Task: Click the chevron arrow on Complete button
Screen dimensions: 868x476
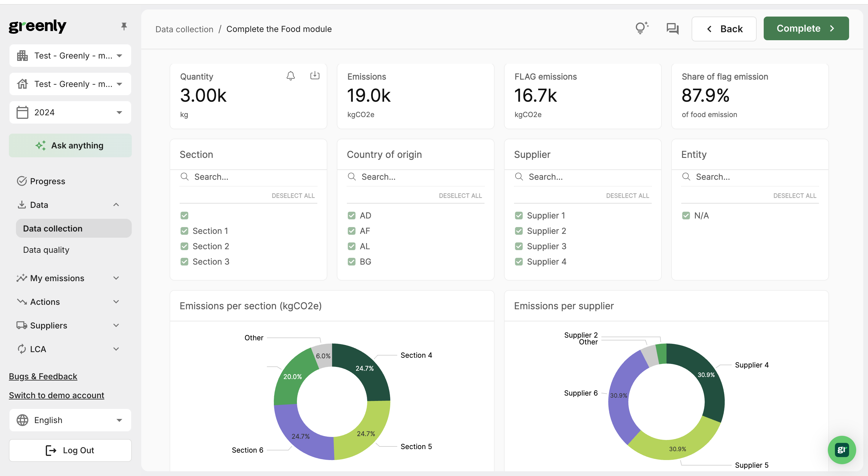Action: (x=832, y=28)
